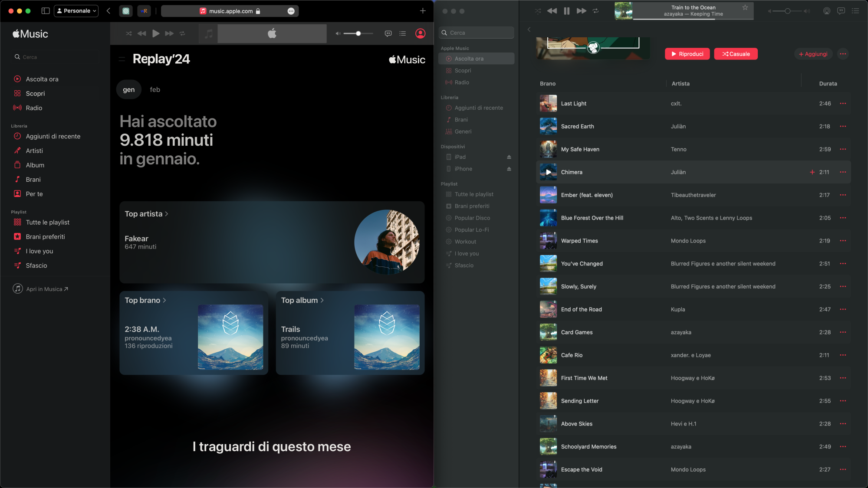Open Safari page options ellipsis in address bar
Image resolution: width=868 pixels, height=488 pixels.
point(291,11)
